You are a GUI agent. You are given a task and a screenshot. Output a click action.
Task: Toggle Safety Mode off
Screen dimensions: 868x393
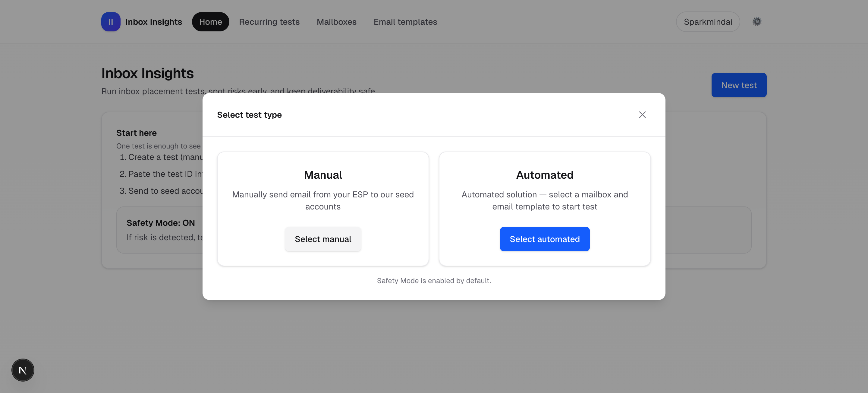pyautogui.click(x=160, y=223)
